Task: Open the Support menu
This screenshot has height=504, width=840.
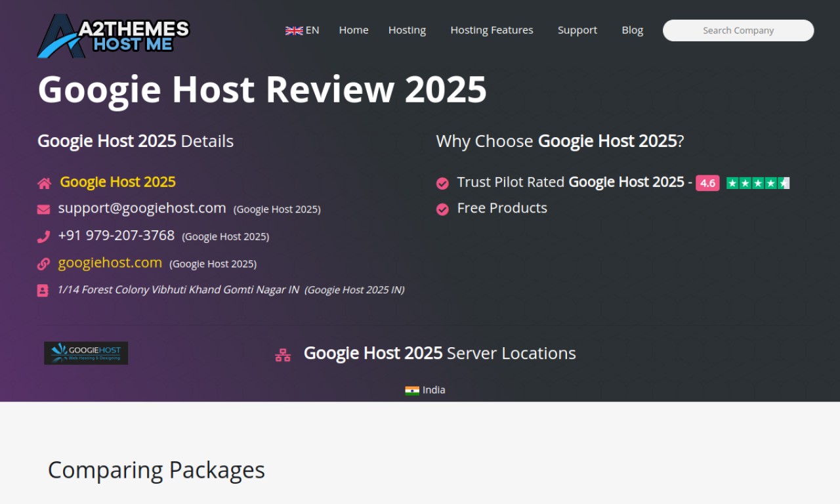Action: point(577,30)
